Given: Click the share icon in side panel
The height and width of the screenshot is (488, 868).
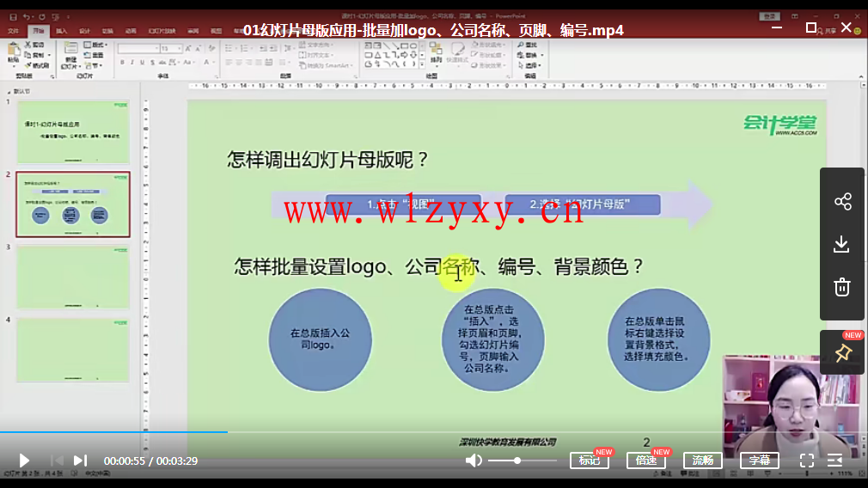Looking at the screenshot, I should click(x=842, y=201).
